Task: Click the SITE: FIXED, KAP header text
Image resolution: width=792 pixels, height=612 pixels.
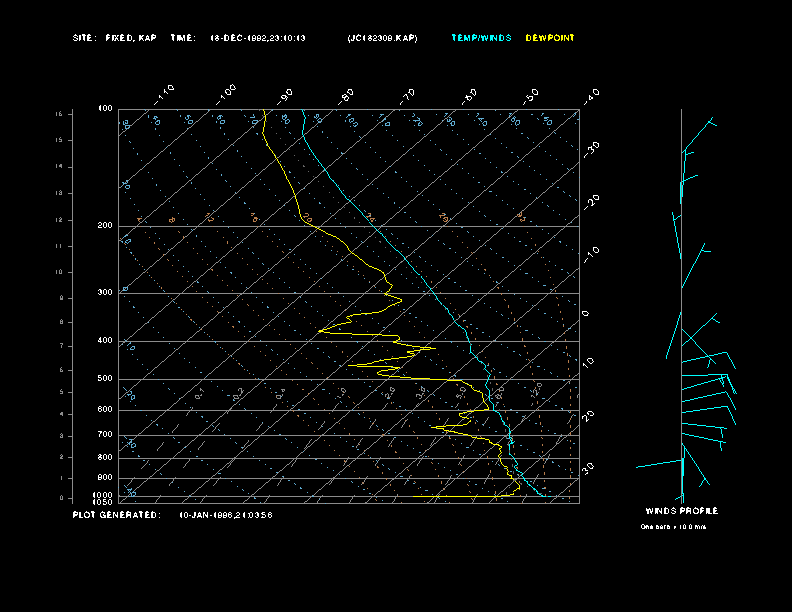Action: coord(115,38)
